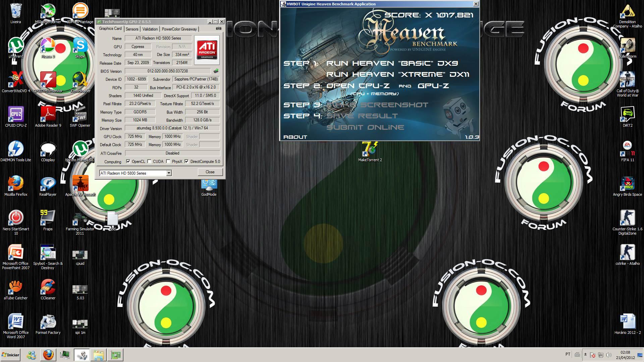Click GPU-Z screenshot camera icon
Viewport: 644px width, 362px height.
219,29
